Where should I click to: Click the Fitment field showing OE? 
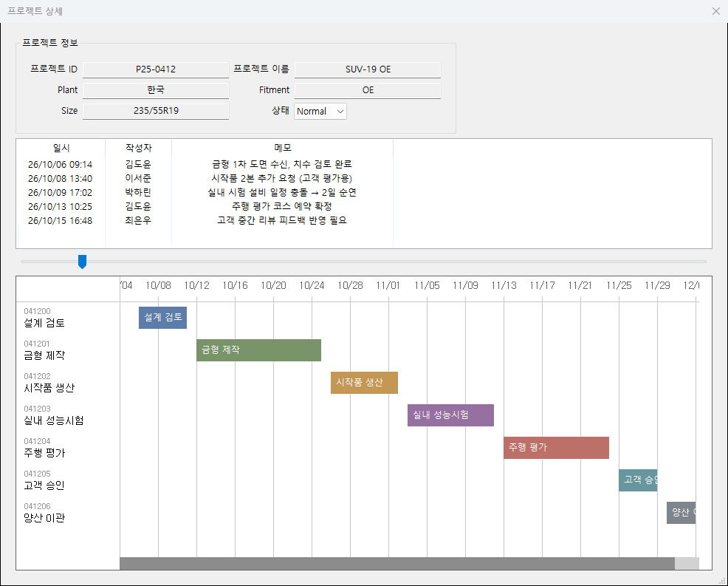click(368, 90)
